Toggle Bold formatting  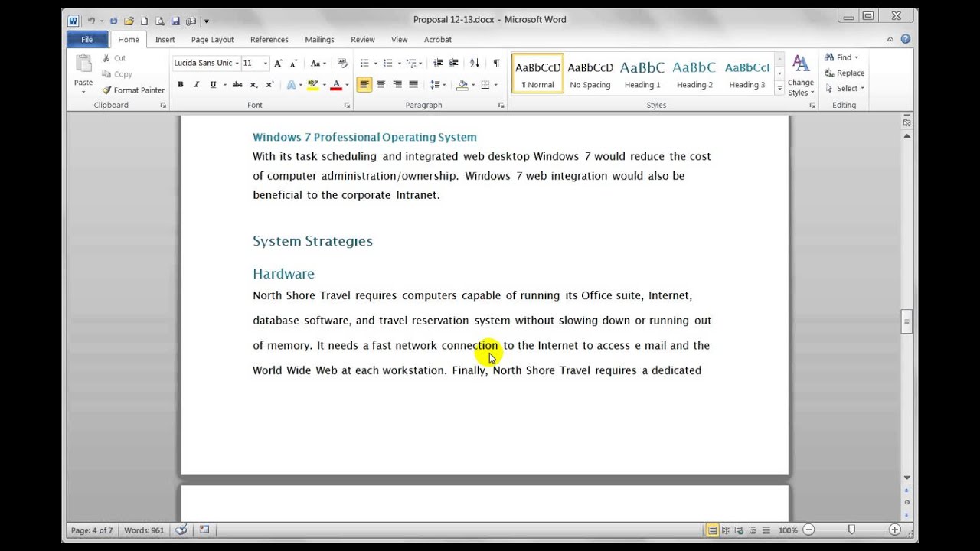pyautogui.click(x=181, y=85)
